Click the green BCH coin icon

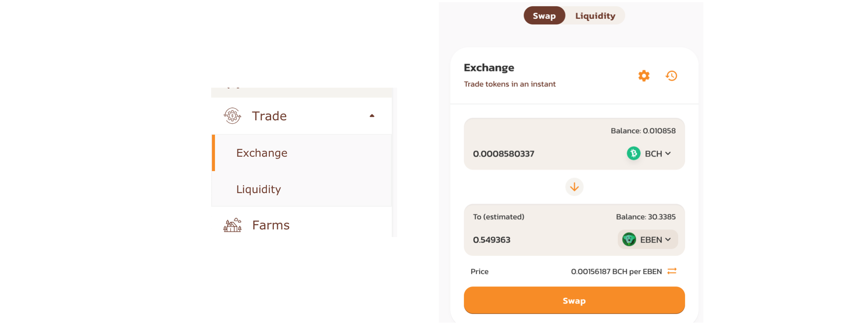(633, 153)
